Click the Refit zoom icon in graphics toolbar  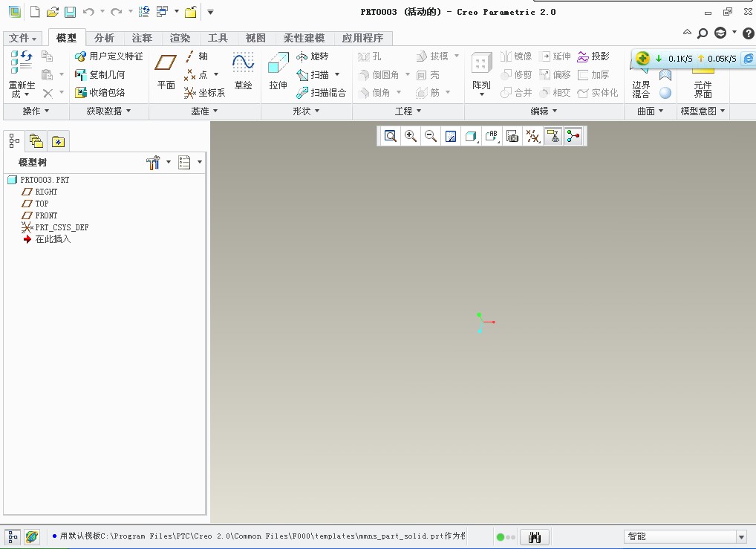tap(390, 136)
